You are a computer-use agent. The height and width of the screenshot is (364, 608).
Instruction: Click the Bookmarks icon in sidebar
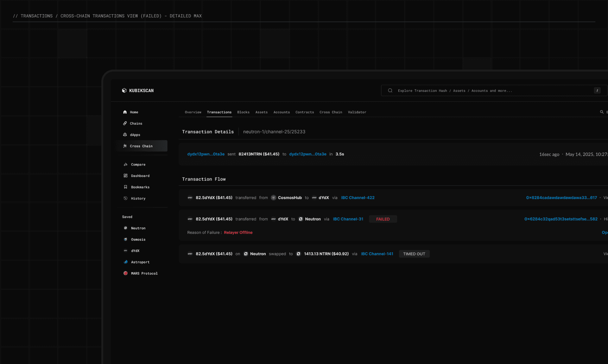pyautogui.click(x=126, y=187)
